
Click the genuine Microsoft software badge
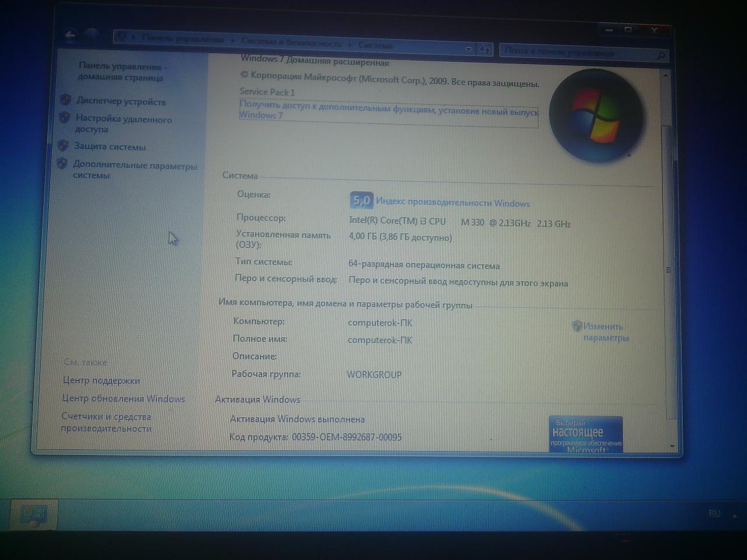(x=586, y=435)
